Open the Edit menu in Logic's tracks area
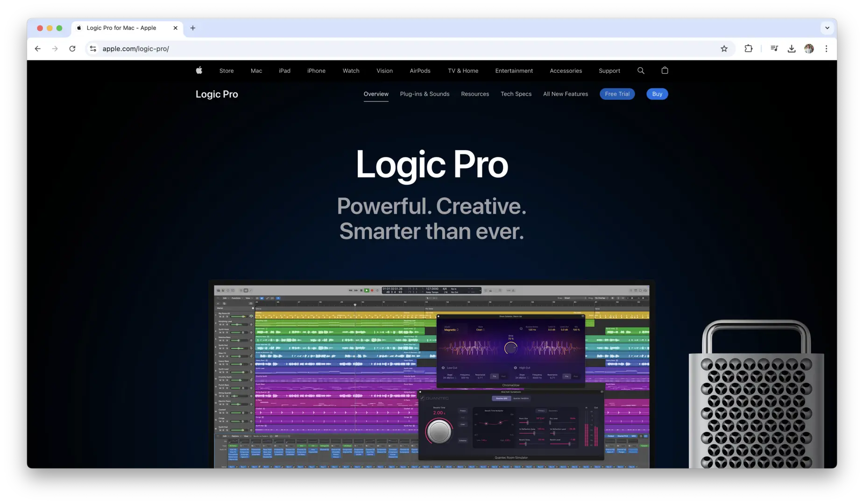864x504 pixels. [225, 298]
